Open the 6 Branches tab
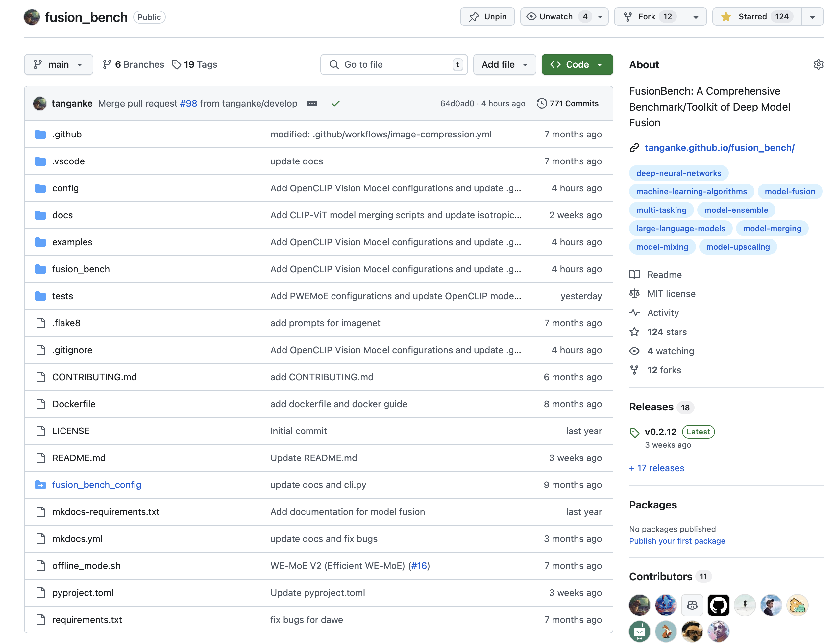Image resolution: width=836 pixels, height=644 pixels. [134, 64]
